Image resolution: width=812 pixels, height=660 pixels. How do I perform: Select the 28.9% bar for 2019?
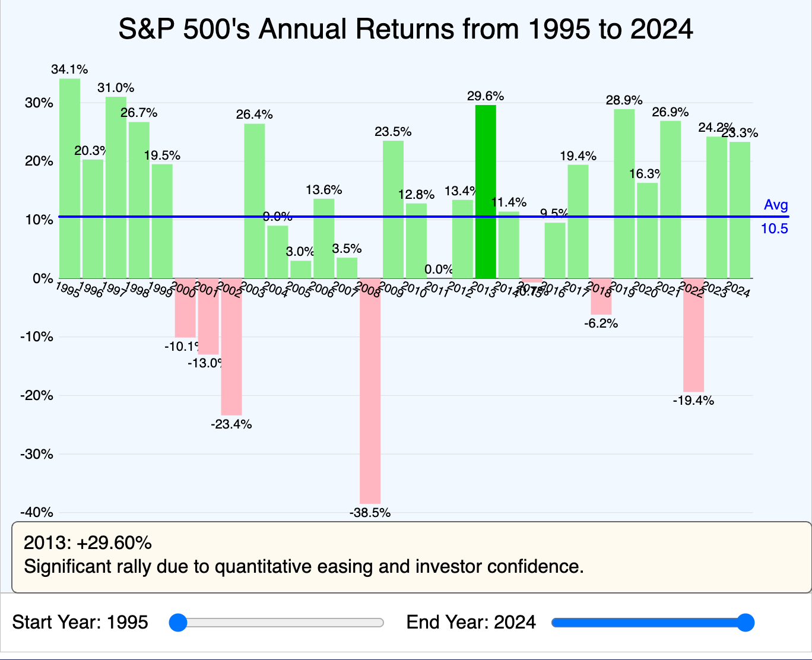click(x=624, y=190)
